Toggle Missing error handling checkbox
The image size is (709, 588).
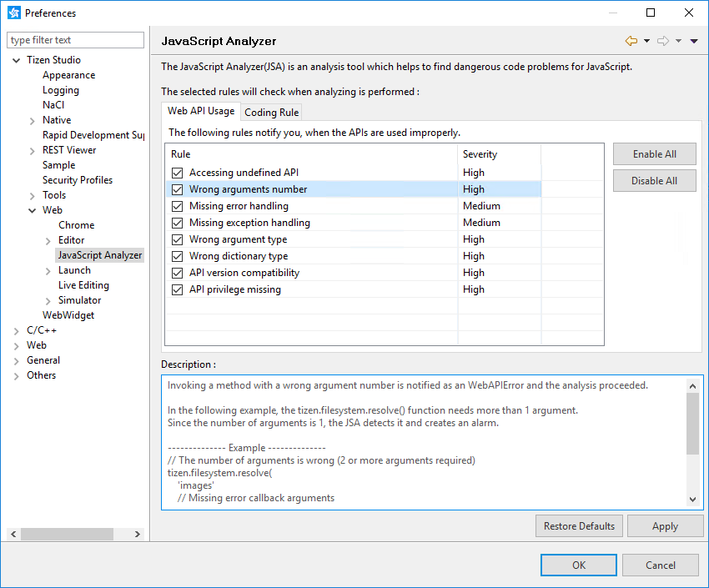177,206
